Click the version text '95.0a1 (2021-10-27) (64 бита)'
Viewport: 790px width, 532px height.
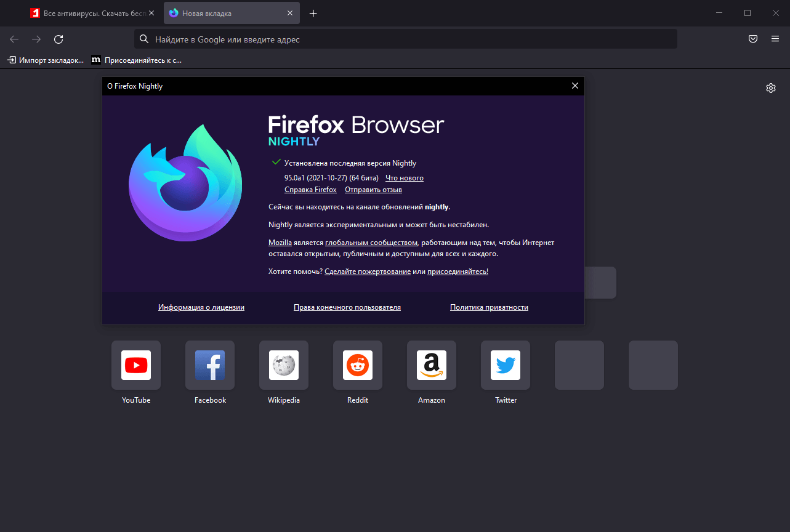pyautogui.click(x=331, y=178)
